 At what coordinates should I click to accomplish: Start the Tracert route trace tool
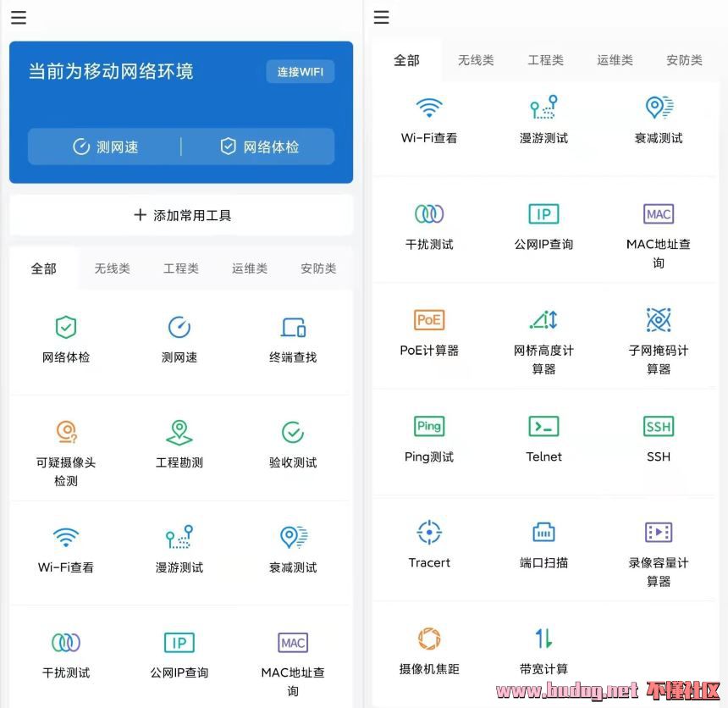point(429,545)
